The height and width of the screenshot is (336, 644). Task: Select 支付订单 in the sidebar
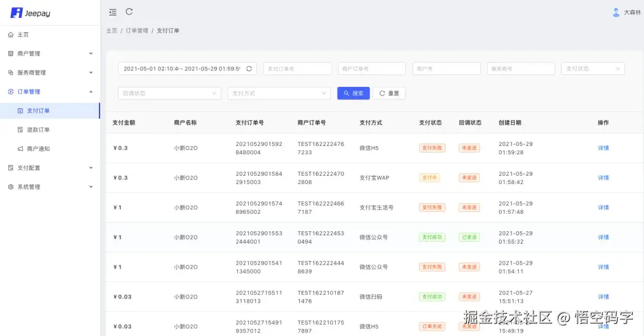[x=50, y=111]
